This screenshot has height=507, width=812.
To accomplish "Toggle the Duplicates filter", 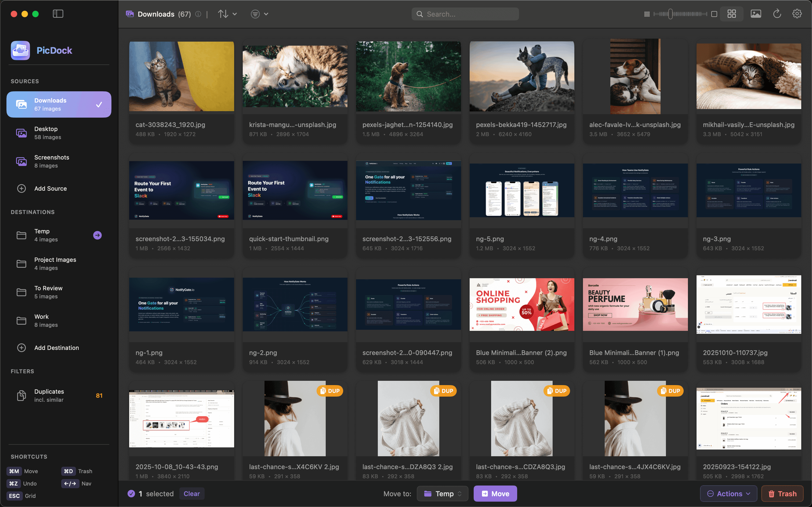I will (x=59, y=395).
